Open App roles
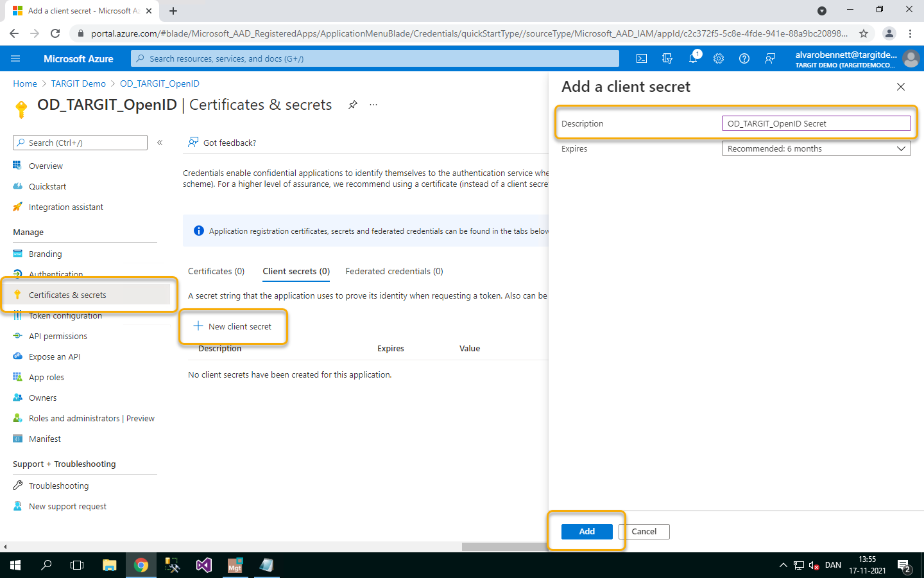Screen dimensions: 924x578 click(46, 377)
